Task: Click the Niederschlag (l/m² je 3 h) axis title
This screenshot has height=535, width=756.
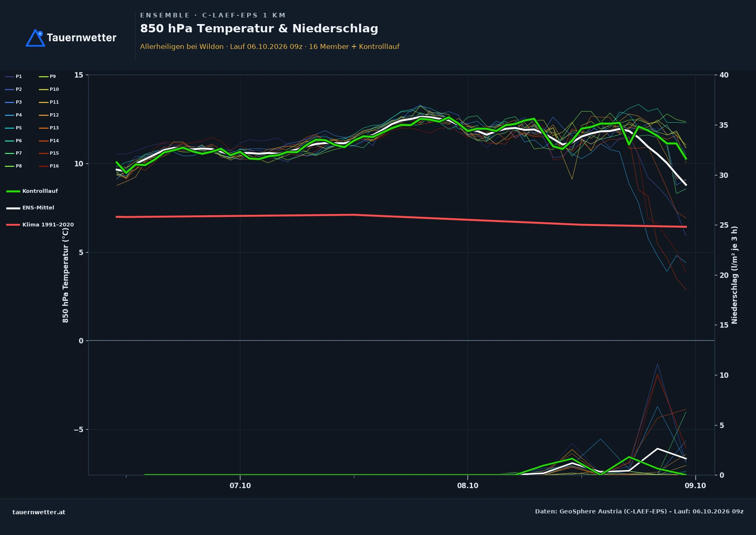Action: pyautogui.click(x=734, y=275)
